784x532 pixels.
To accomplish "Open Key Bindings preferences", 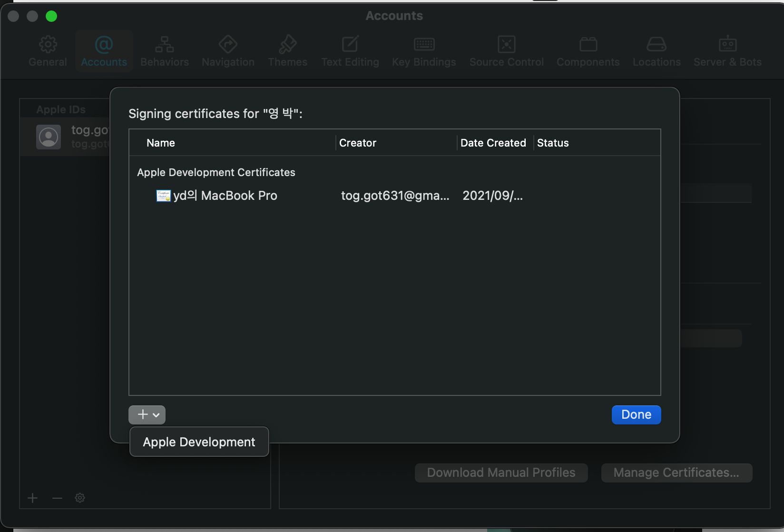I will click(424, 51).
